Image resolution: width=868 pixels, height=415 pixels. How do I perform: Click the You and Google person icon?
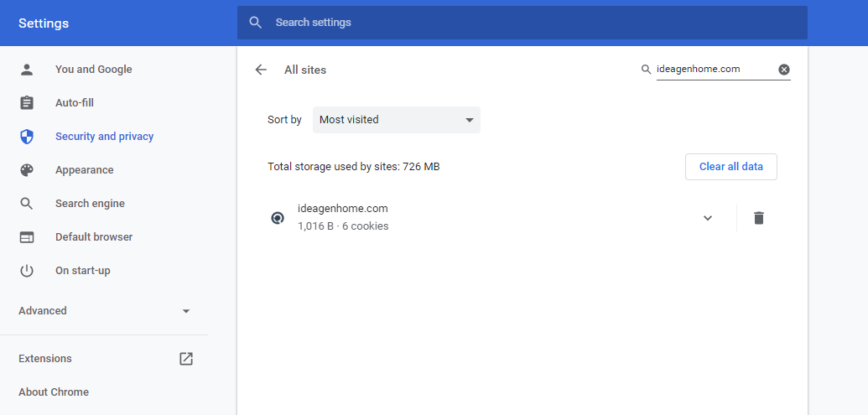pyautogui.click(x=27, y=69)
